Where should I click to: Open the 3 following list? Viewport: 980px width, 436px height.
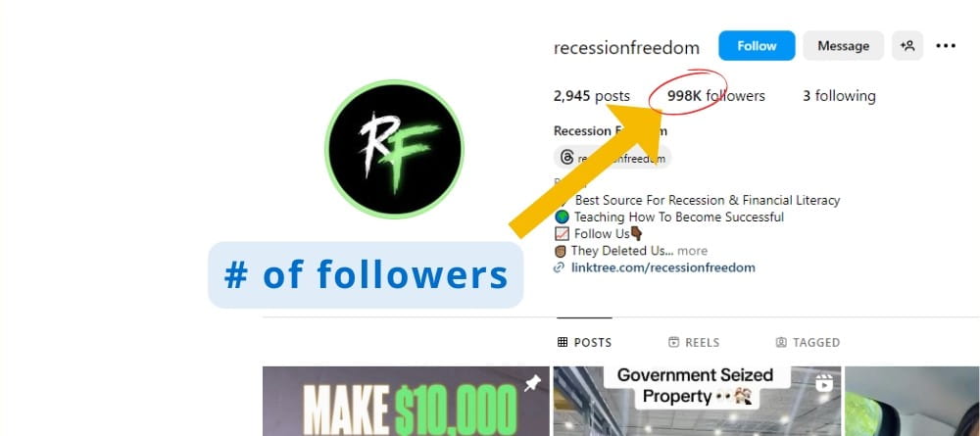pyautogui.click(x=839, y=96)
